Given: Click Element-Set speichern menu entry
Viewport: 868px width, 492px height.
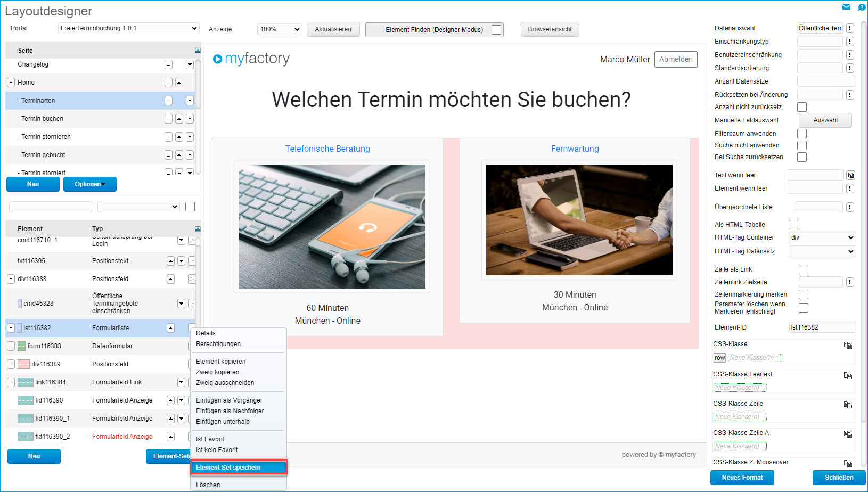Looking at the screenshot, I should (x=239, y=468).
